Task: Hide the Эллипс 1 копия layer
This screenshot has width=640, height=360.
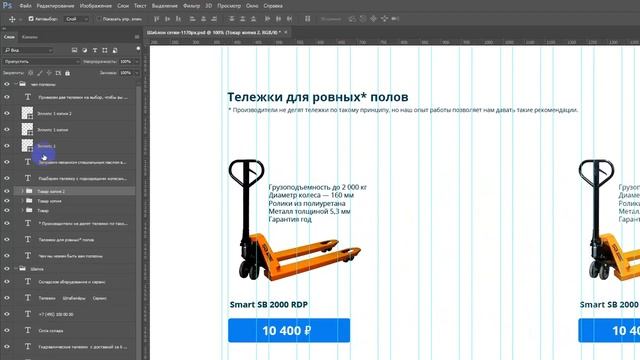Action: pos(7,130)
